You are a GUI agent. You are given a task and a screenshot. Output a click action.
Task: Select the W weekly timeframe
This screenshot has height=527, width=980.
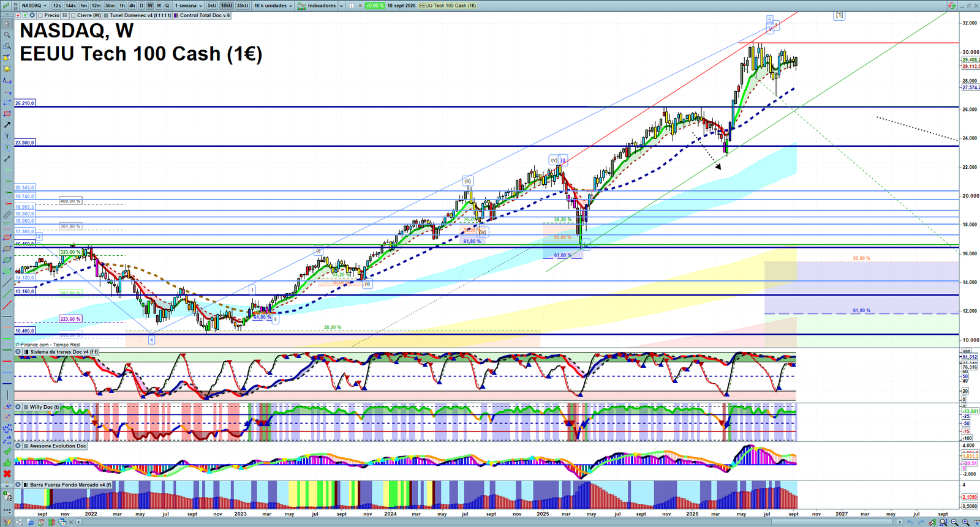point(150,6)
